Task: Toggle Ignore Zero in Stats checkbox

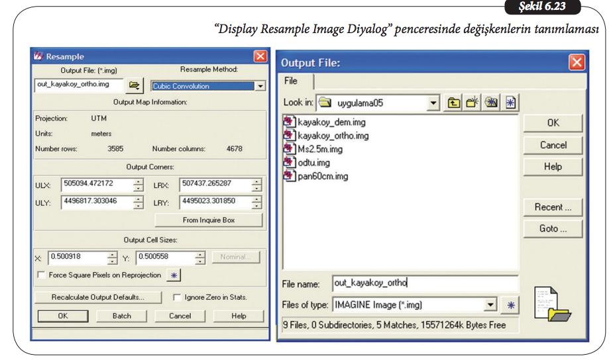Action: [x=177, y=298]
